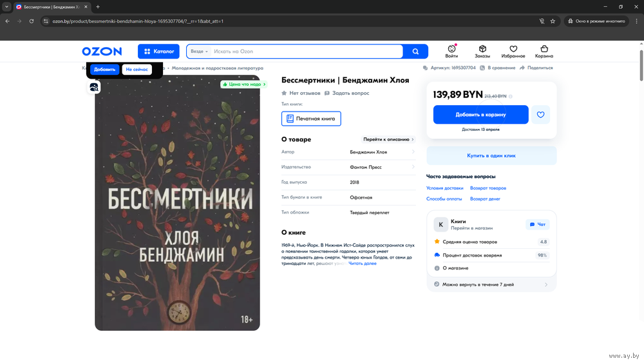Open Chrome three-dot menu
The height and width of the screenshot is (363, 644).
[637, 21]
